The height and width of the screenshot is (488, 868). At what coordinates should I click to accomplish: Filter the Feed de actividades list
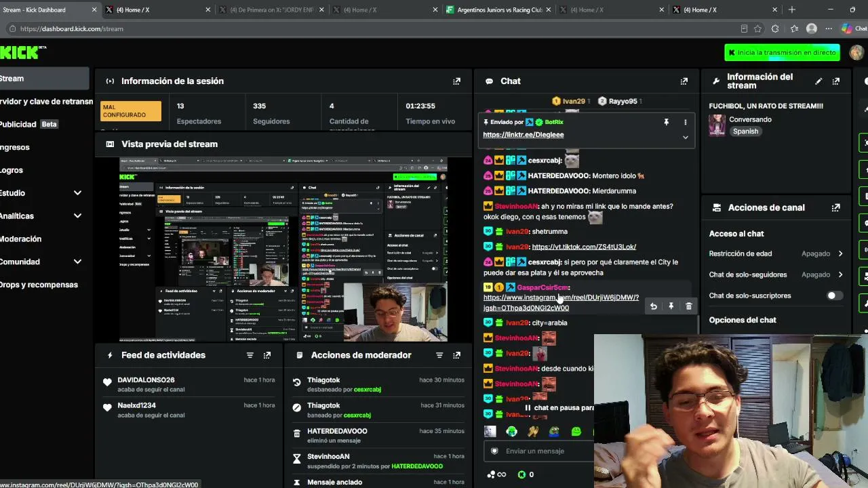tap(250, 355)
